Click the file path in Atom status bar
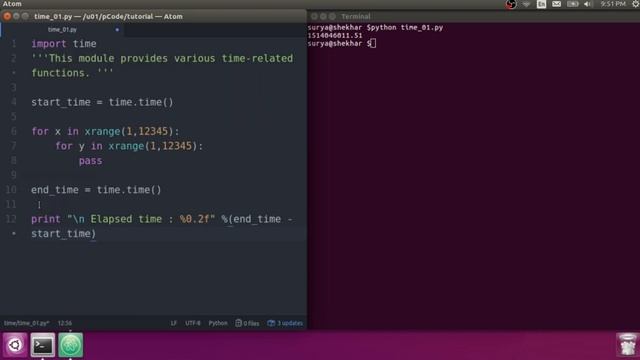Screen dimensions: 640x360 27,323
